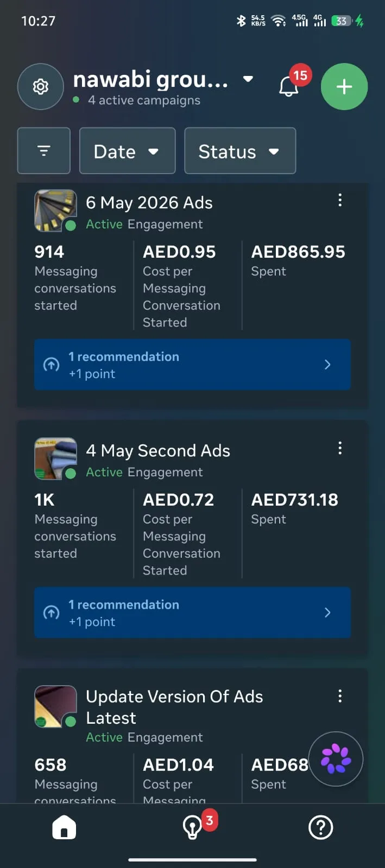385x868 pixels.
Task: Tap the 4 May Second Ads thumbnail
Action: (55, 458)
